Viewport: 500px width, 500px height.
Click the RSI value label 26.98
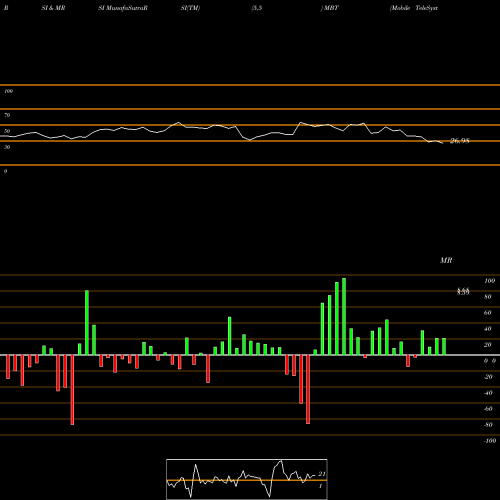click(460, 141)
